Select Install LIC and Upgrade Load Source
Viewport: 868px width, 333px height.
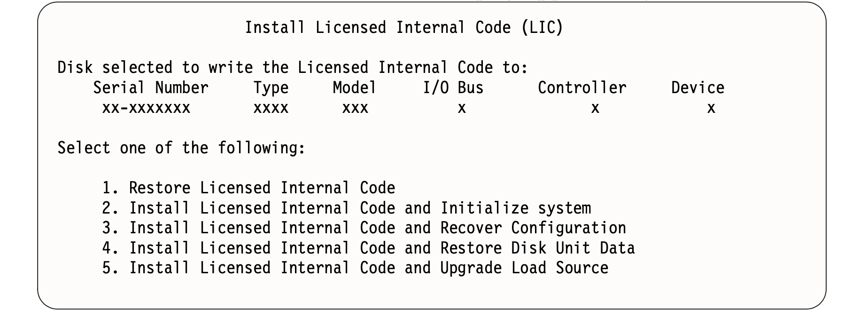tap(355, 268)
